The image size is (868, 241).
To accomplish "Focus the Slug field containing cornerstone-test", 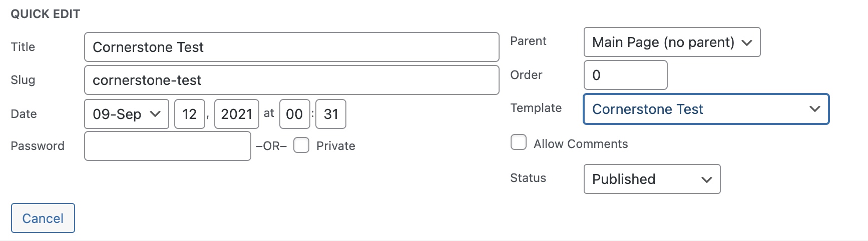I will tap(291, 80).
